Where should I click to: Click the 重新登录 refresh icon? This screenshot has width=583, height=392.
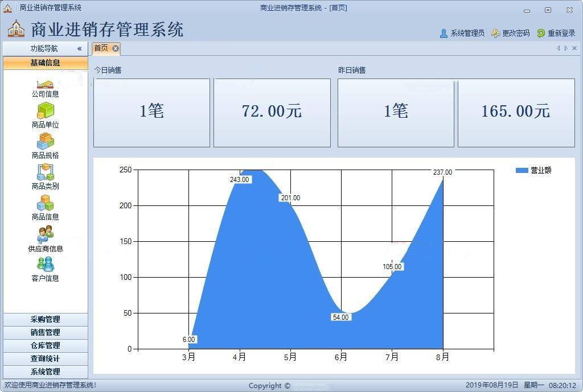tap(541, 34)
